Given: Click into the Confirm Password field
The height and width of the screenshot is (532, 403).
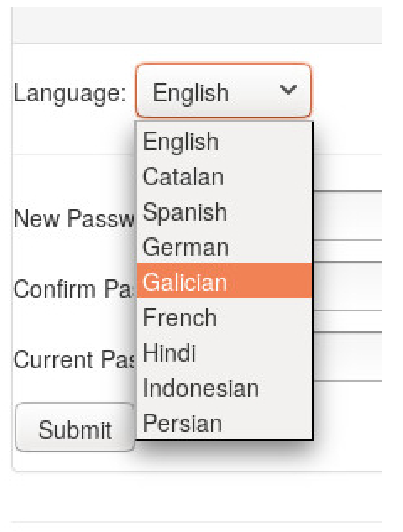Looking at the screenshot, I should coord(347,286).
